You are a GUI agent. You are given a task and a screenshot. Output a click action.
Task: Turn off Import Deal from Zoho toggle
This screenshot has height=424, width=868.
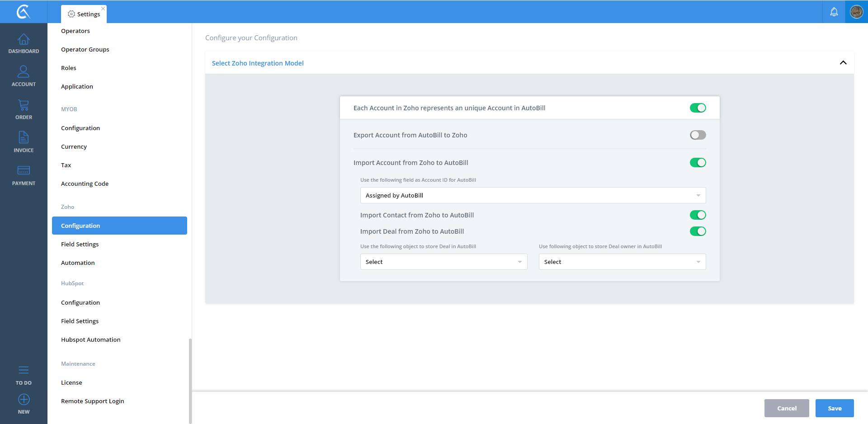(698, 231)
